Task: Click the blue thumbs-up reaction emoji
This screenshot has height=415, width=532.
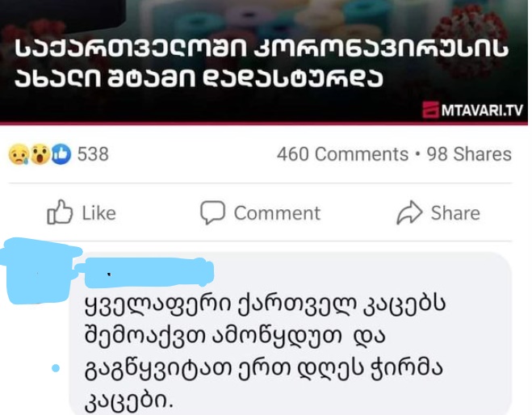Action: point(61,154)
